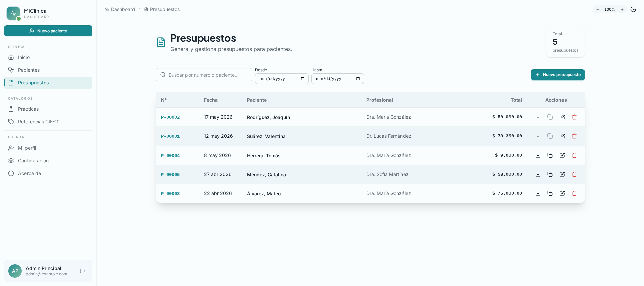The image size is (644, 286).
Task: Duplicate budget P-00002
Action: [550, 117]
